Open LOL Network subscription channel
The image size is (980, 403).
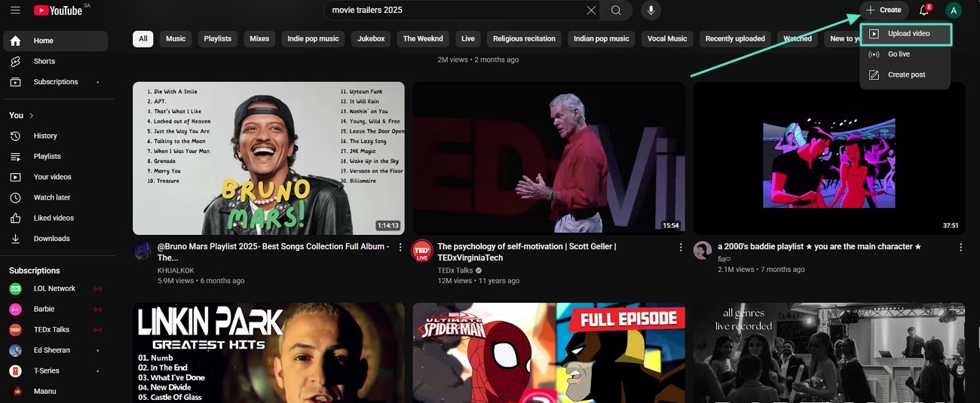56,289
